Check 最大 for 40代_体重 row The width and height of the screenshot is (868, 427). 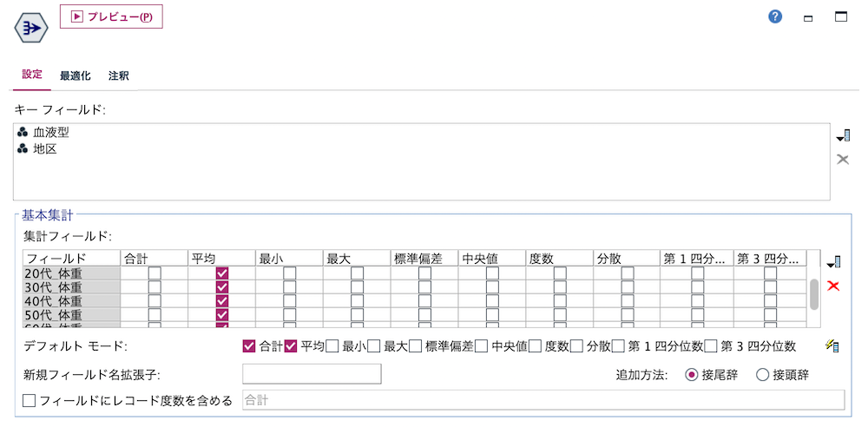click(x=358, y=301)
